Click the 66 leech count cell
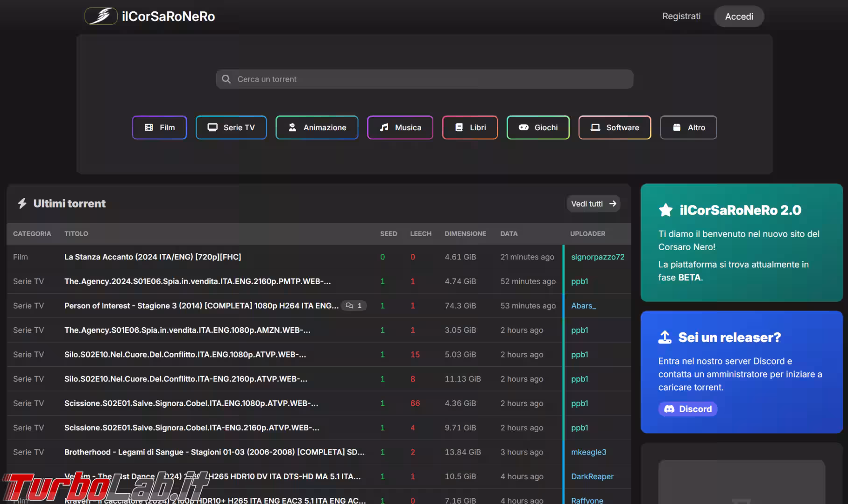The image size is (848, 504). point(415,403)
